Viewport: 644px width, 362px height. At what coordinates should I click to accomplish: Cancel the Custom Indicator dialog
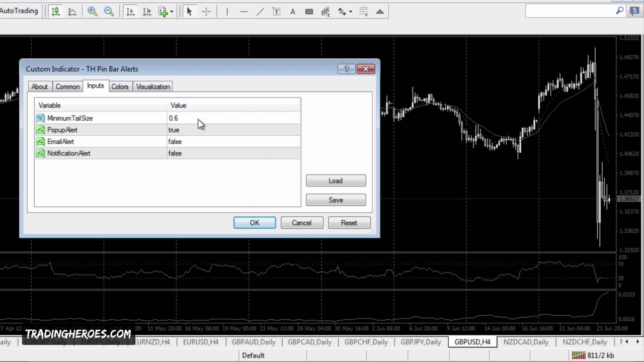point(302,223)
